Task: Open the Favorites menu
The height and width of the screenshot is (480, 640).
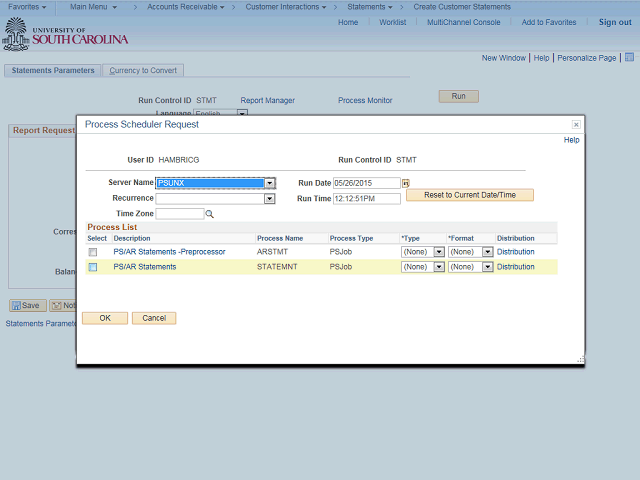Action: pyautogui.click(x=27, y=7)
